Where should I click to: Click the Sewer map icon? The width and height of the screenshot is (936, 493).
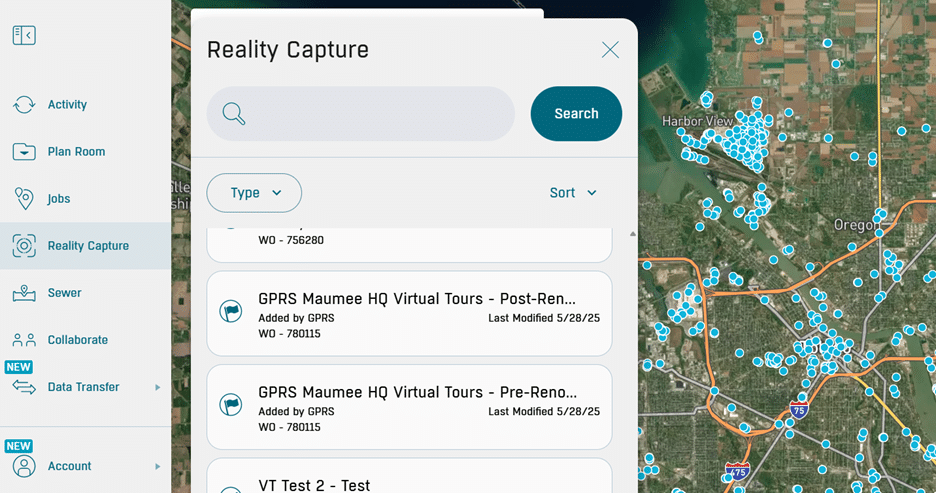24,293
